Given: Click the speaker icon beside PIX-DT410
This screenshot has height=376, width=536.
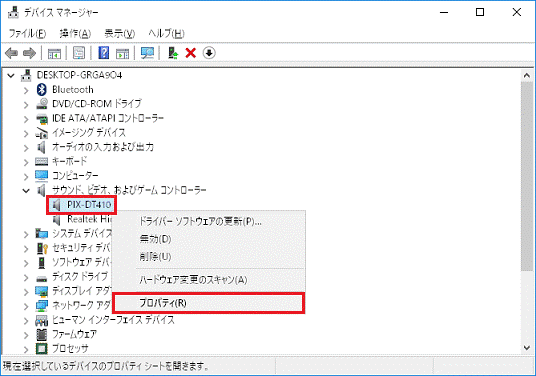Looking at the screenshot, I should coord(57,205).
